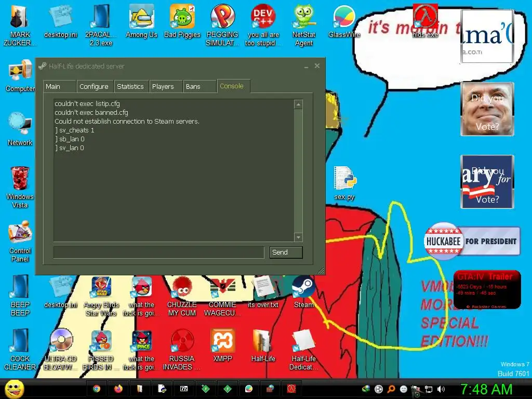Click the network tray icon

point(429,390)
